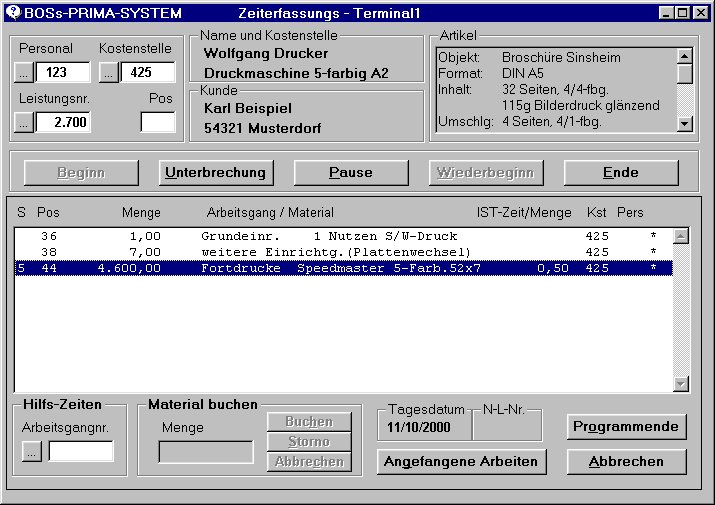The height and width of the screenshot is (505, 715).
Task: Click the Ende button
Action: pos(621,172)
